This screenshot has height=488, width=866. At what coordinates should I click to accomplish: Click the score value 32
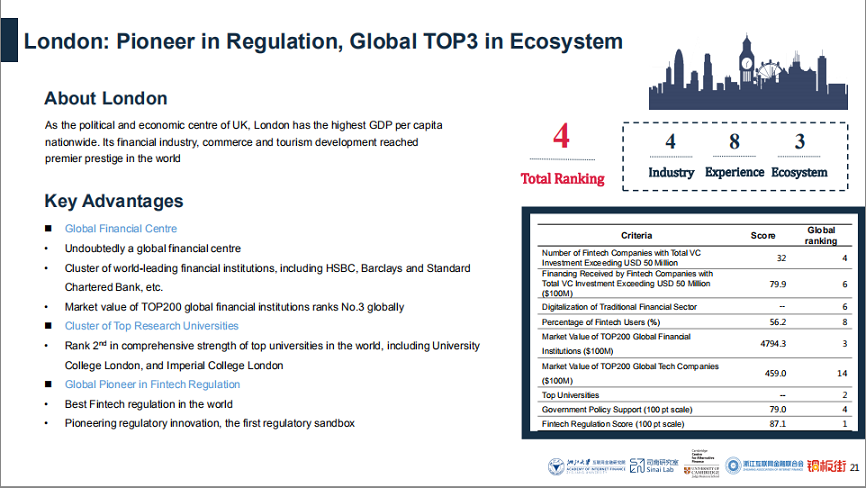[x=781, y=258]
